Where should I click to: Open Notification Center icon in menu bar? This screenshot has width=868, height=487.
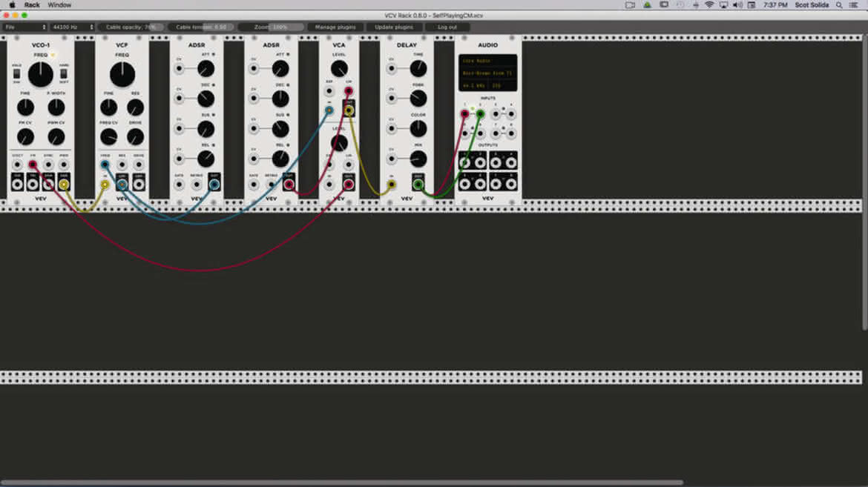854,5
